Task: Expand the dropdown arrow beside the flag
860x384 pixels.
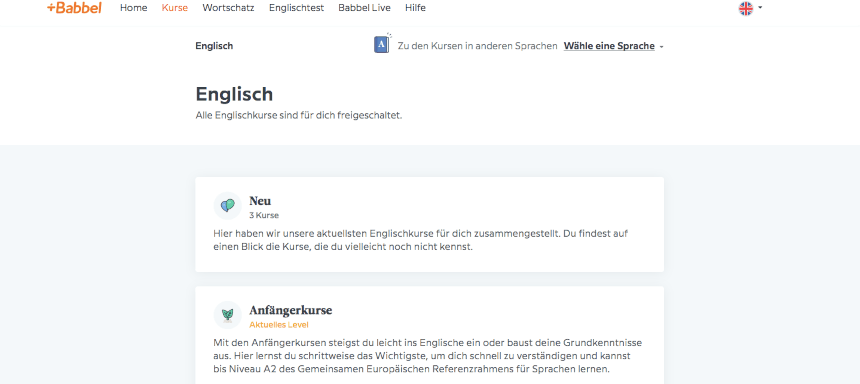Action: [x=760, y=8]
